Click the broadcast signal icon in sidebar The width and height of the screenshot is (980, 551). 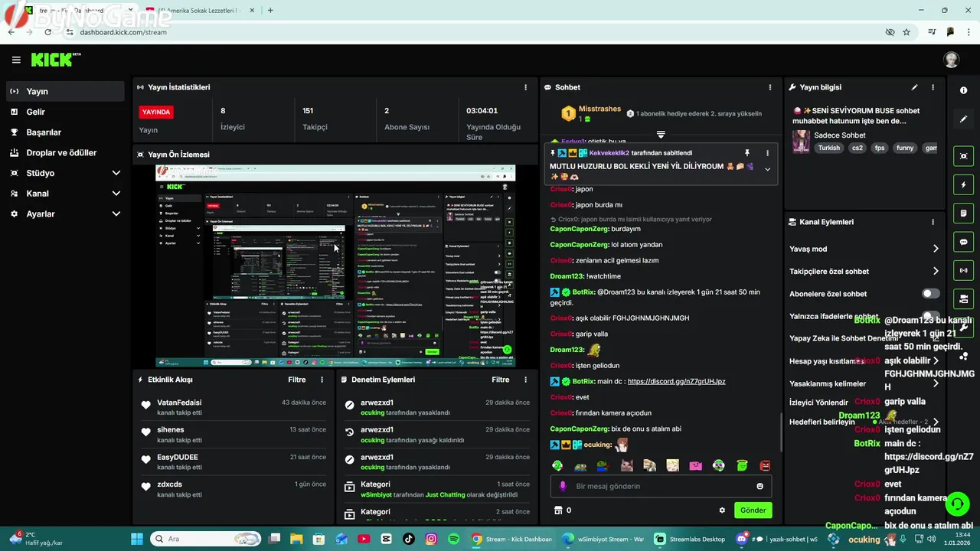click(x=963, y=270)
